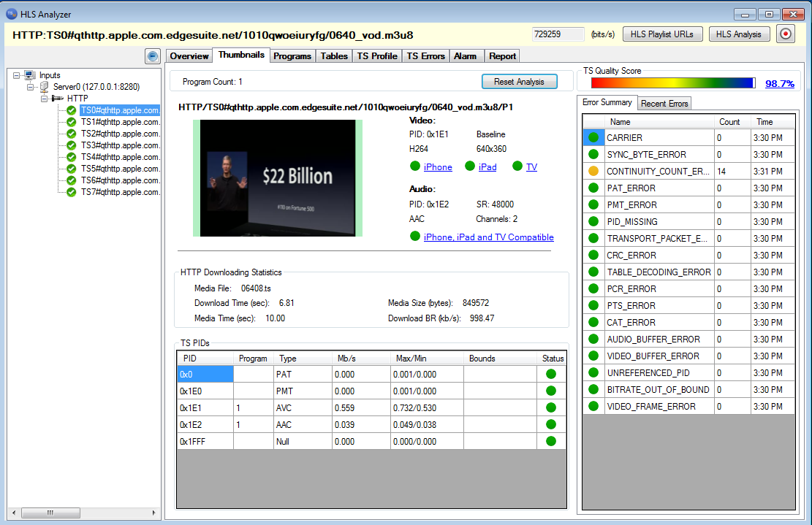Collapse the Server0 tree node
The width and height of the screenshot is (812, 525).
(x=31, y=87)
